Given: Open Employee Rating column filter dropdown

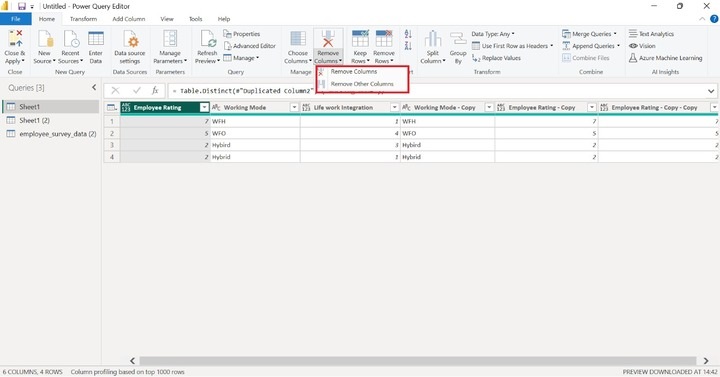Looking at the screenshot, I should coord(204,107).
